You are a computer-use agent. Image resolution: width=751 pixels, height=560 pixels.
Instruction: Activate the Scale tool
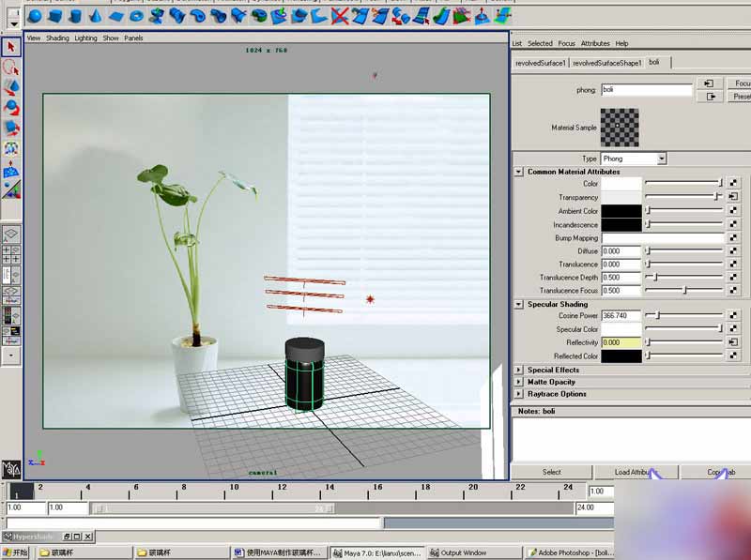point(11,129)
